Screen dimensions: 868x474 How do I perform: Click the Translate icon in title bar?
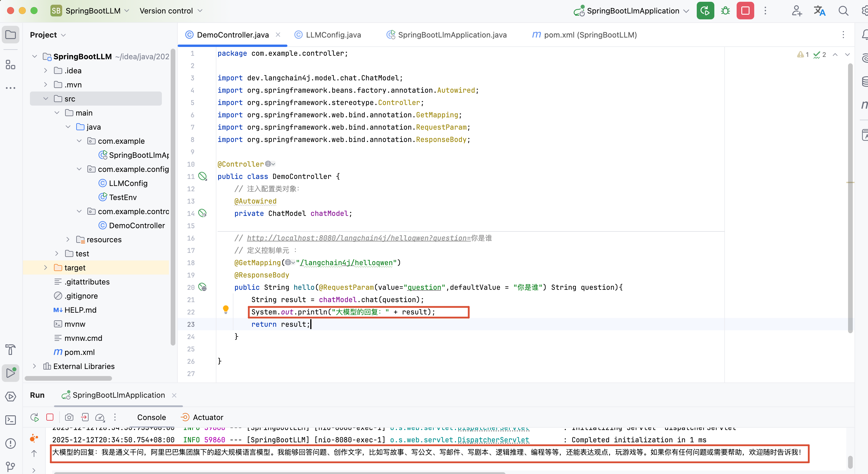point(820,11)
